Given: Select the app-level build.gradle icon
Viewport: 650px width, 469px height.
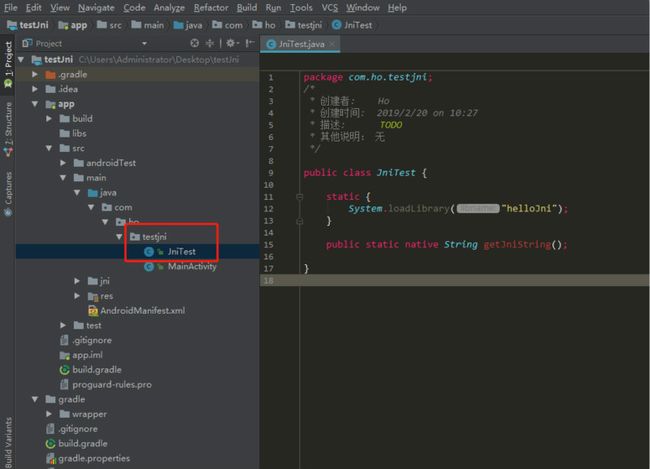Looking at the screenshot, I should pyautogui.click(x=64, y=370).
